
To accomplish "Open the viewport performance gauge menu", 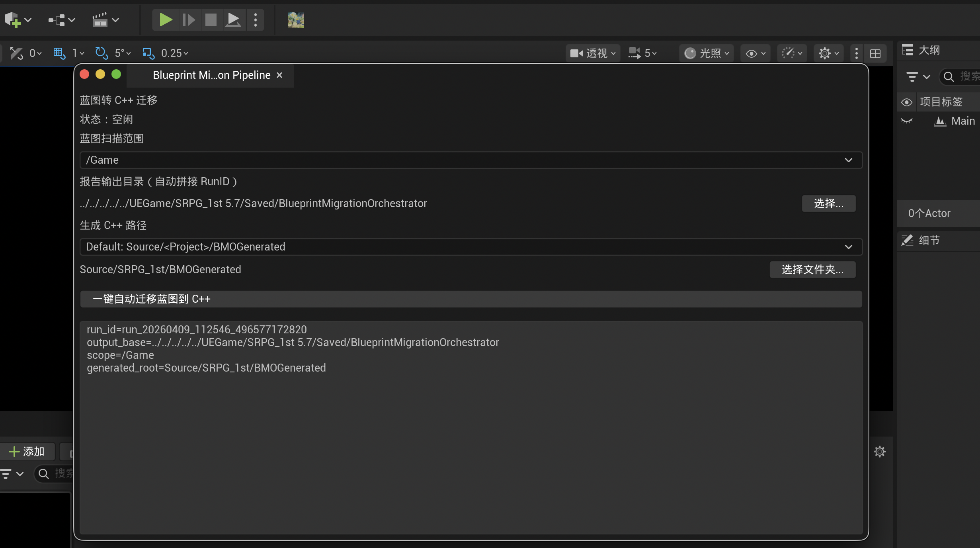I will (x=792, y=53).
